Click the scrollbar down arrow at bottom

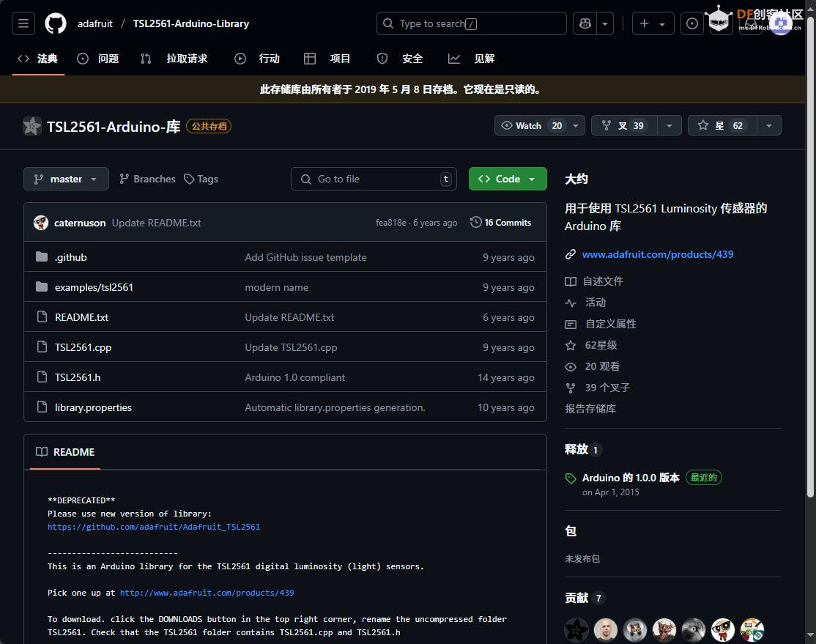click(x=810, y=635)
